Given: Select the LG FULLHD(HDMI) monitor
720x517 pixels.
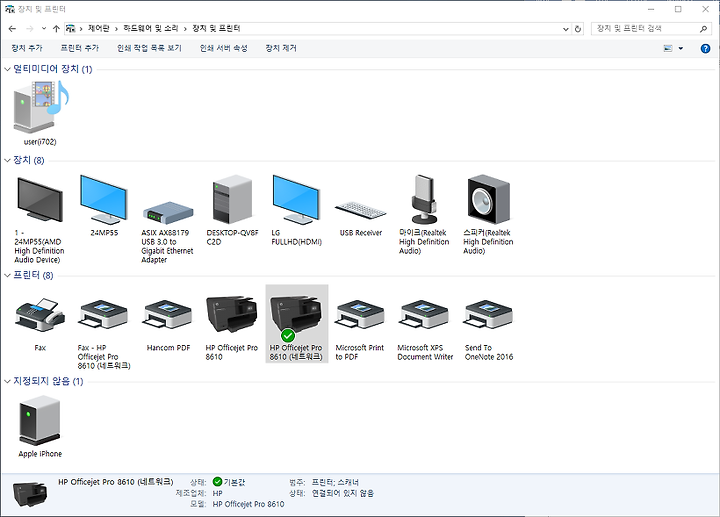Looking at the screenshot, I should [296, 199].
